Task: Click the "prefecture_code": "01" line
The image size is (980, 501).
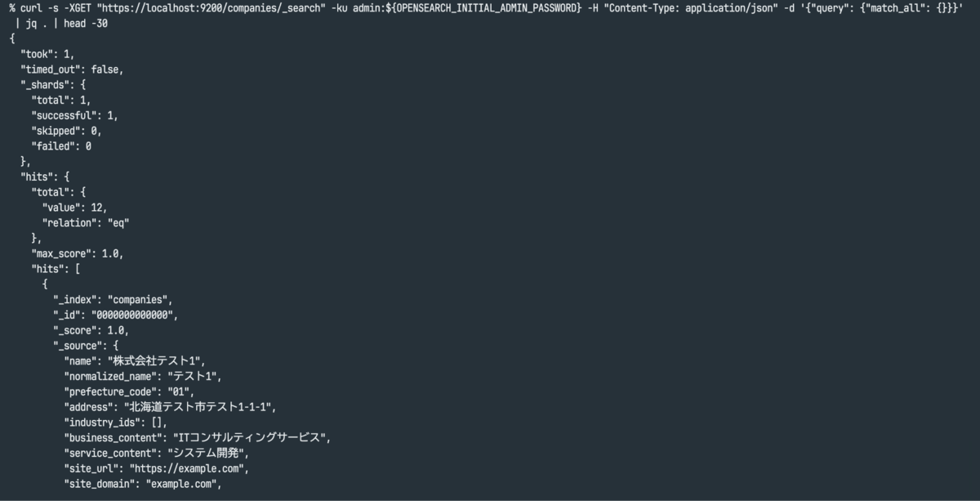Action: (129, 392)
